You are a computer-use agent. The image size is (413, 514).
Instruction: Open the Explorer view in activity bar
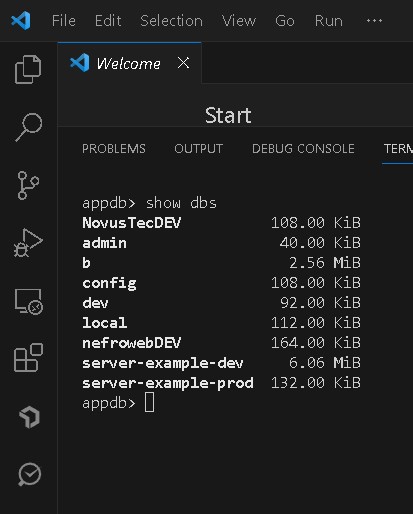(28, 69)
